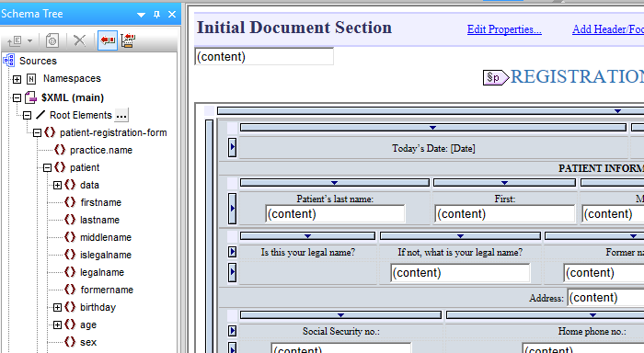Click the column arrow above Patient's last name
The image size is (644, 353).
click(334, 183)
